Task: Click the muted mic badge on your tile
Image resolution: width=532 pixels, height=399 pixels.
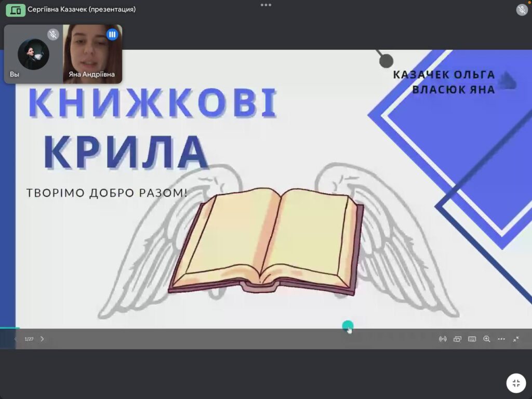Action: click(x=53, y=35)
